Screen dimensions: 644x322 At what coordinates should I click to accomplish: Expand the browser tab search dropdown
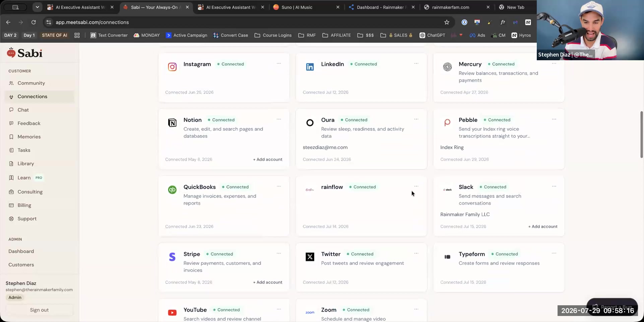37,7
